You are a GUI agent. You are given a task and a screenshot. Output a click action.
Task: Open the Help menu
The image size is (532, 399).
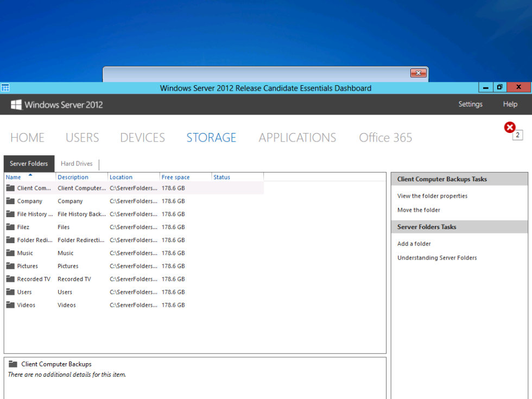click(x=510, y=104)
